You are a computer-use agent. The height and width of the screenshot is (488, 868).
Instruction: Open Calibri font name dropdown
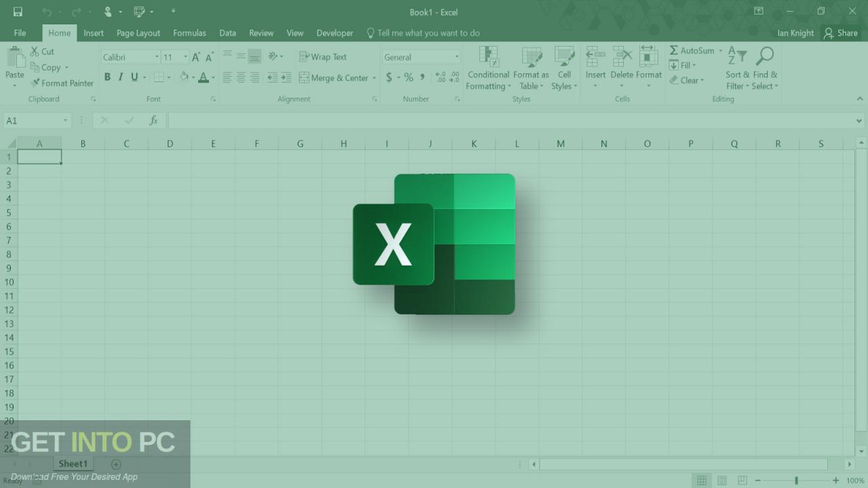pos(157,57)
